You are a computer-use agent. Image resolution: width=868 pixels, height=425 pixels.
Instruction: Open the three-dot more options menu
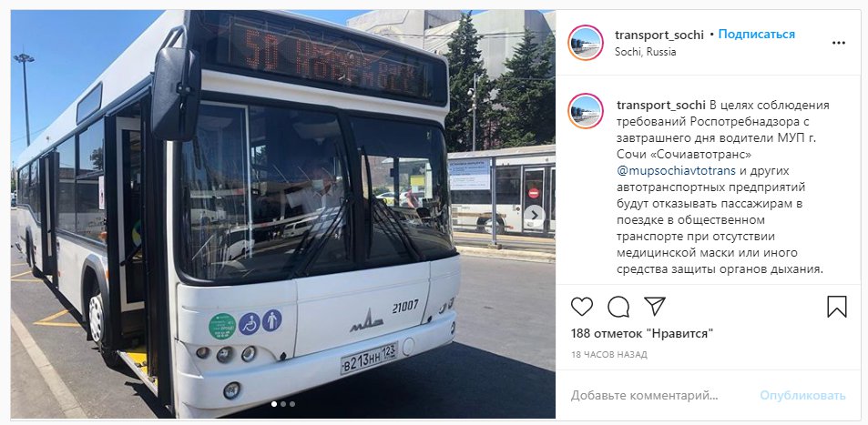839,43
